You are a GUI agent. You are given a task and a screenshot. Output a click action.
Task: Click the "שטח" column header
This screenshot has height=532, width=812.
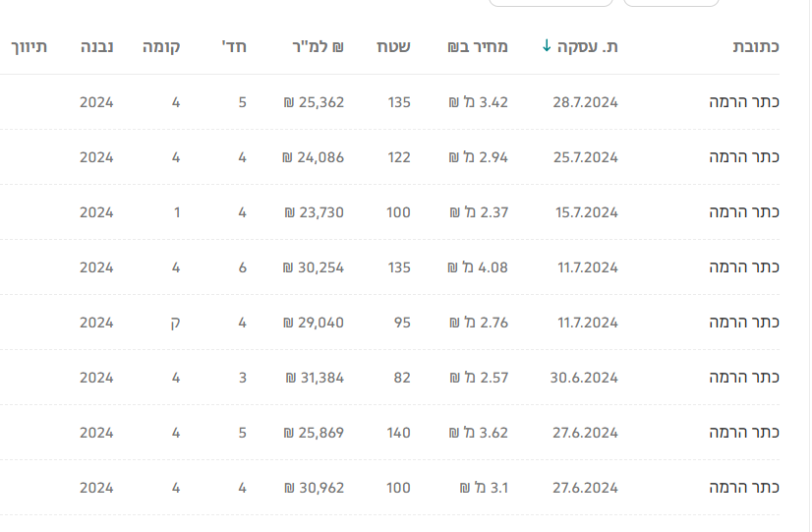point(394,46)
